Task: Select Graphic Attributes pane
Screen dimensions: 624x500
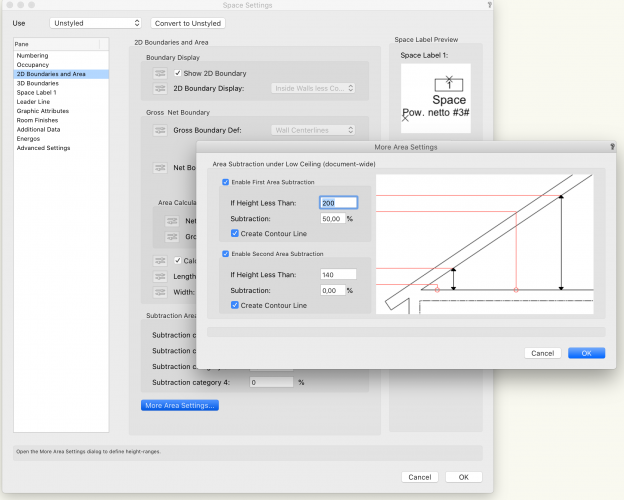Action: (x=43, y=111)
